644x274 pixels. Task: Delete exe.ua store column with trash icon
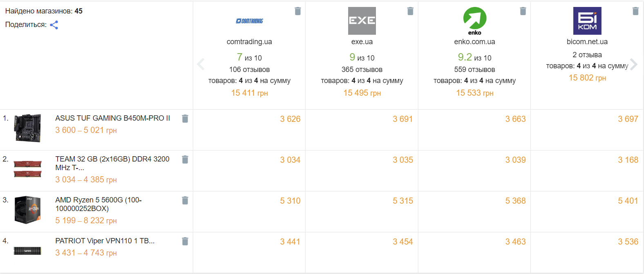[410, 11]
